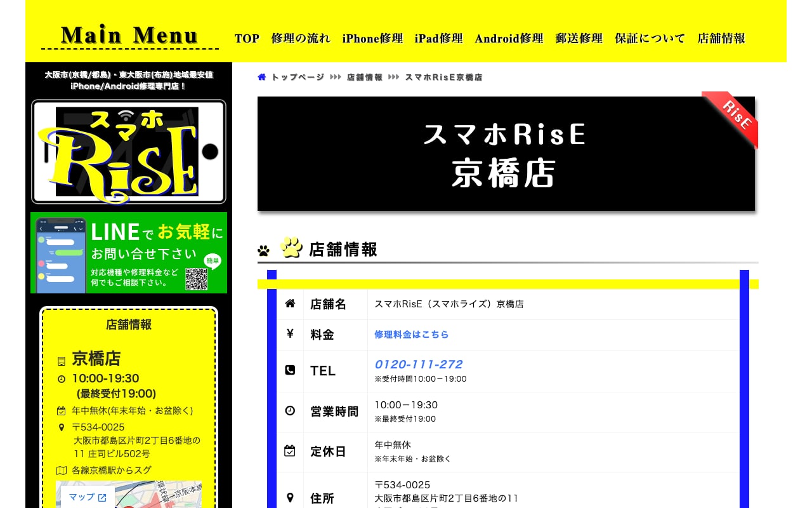Click the ※最終受付19:00 note in the table
This screenshot has width=812, height=508.
click(405, 419)
